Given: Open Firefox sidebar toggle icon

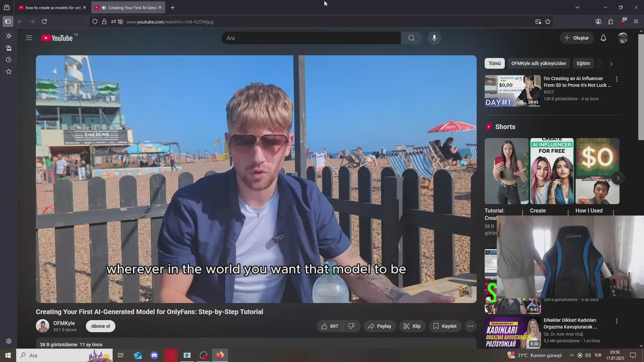Looking at the screenshot, I should [x=8, y=22].
